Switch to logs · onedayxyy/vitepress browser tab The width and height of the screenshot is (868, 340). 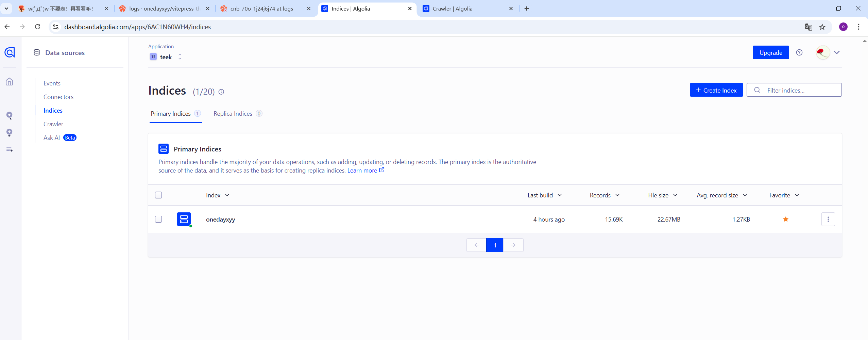(x=165, y=9)
